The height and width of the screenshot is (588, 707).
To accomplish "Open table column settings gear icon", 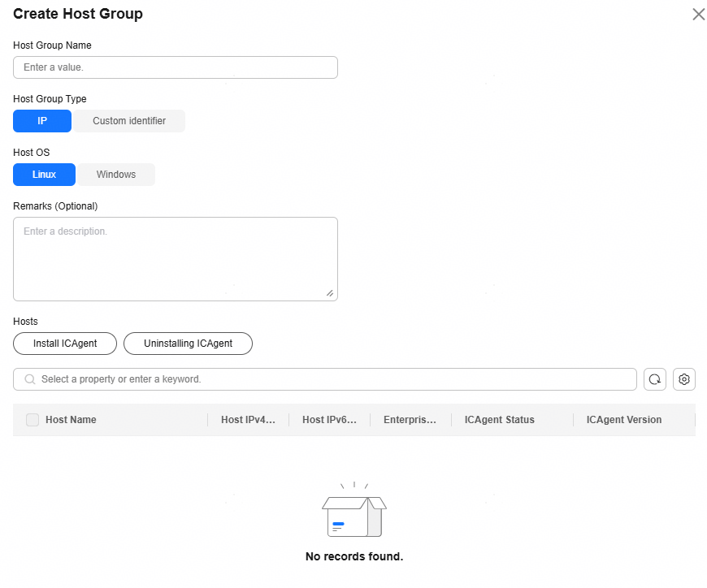I will click(684, 379).
